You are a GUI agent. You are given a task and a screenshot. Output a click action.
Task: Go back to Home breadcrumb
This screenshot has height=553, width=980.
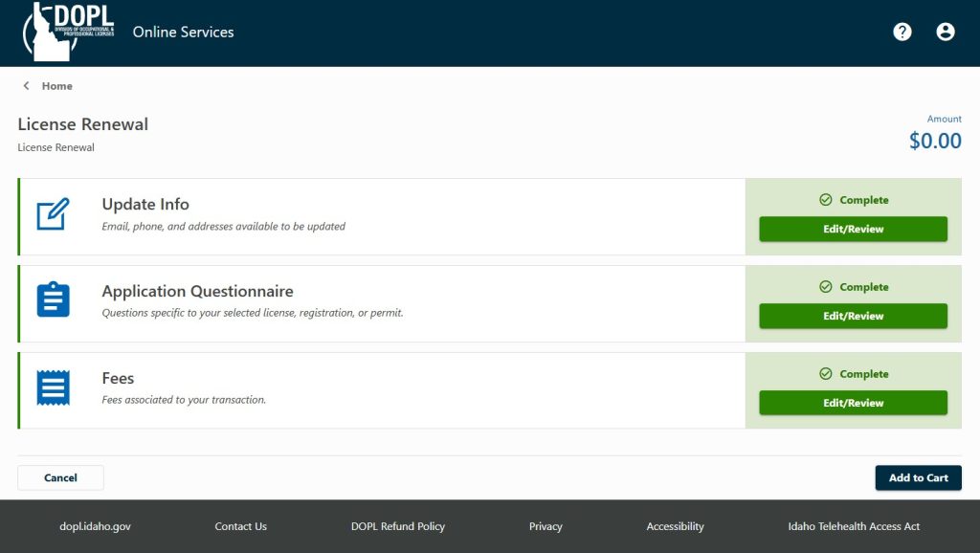(x=56, y=85)
